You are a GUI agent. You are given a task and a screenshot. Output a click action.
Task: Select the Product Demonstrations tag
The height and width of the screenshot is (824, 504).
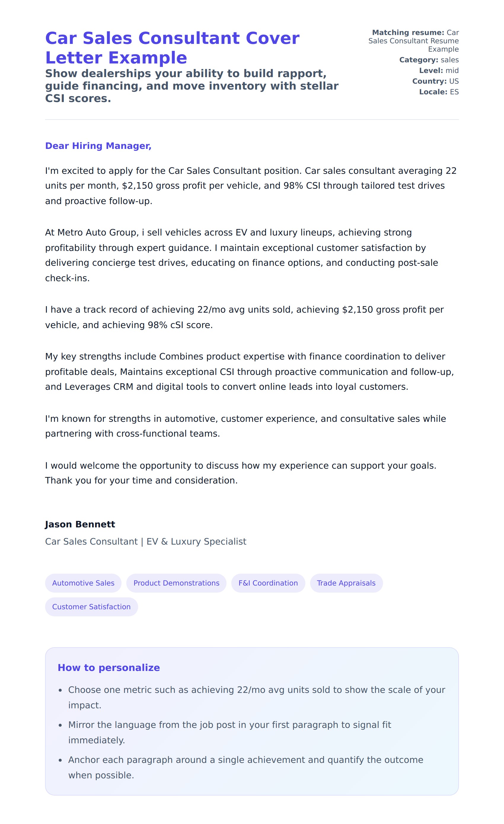176,583
